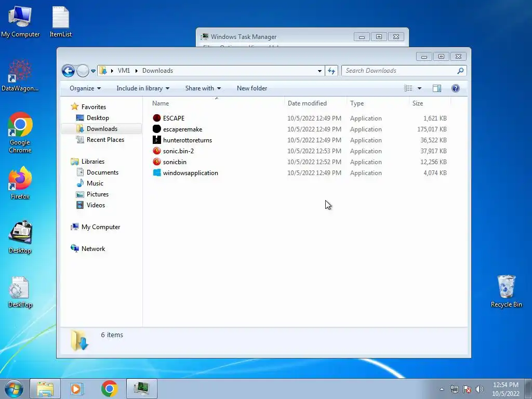Click the search magnifier icon
The height and width of the screenshot is (399, 532).
[x=460, y=71]
